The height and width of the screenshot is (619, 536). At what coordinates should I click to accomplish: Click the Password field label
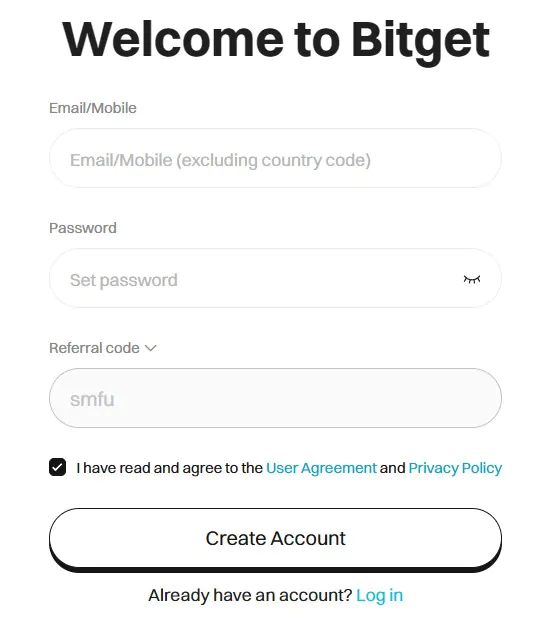pos(83,228)
